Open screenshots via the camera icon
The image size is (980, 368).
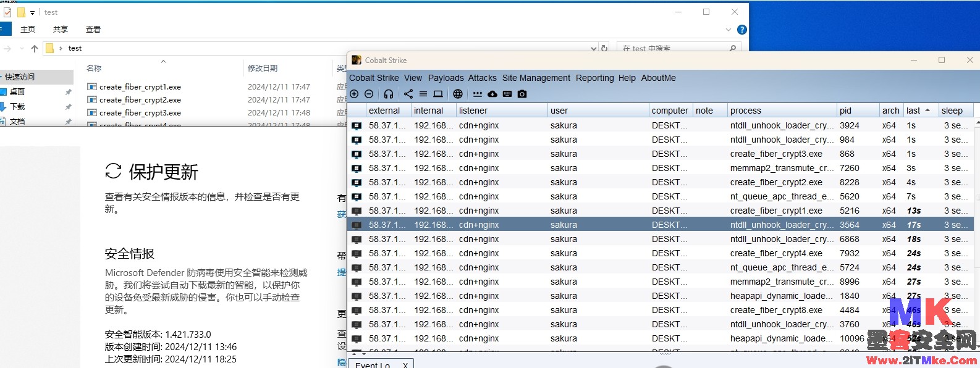[522, 94]
